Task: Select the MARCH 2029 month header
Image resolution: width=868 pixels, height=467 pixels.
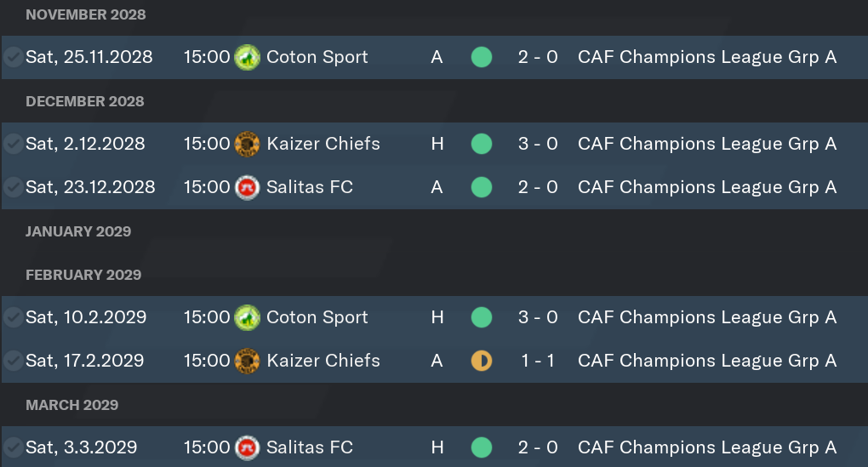Action: tap(72, 405)
